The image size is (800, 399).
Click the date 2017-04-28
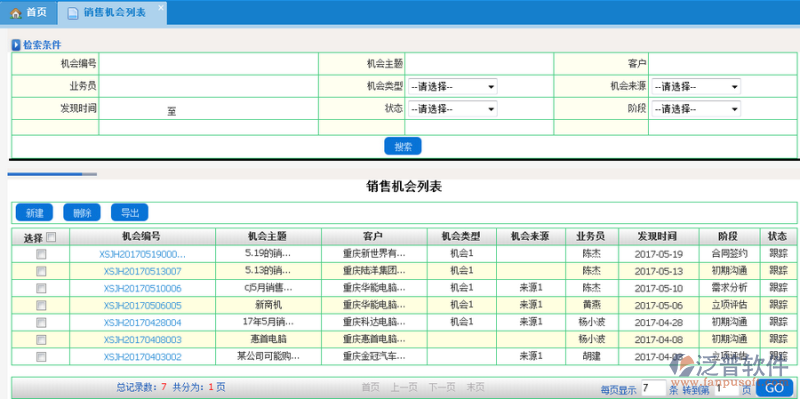click(x=659, y=322)
